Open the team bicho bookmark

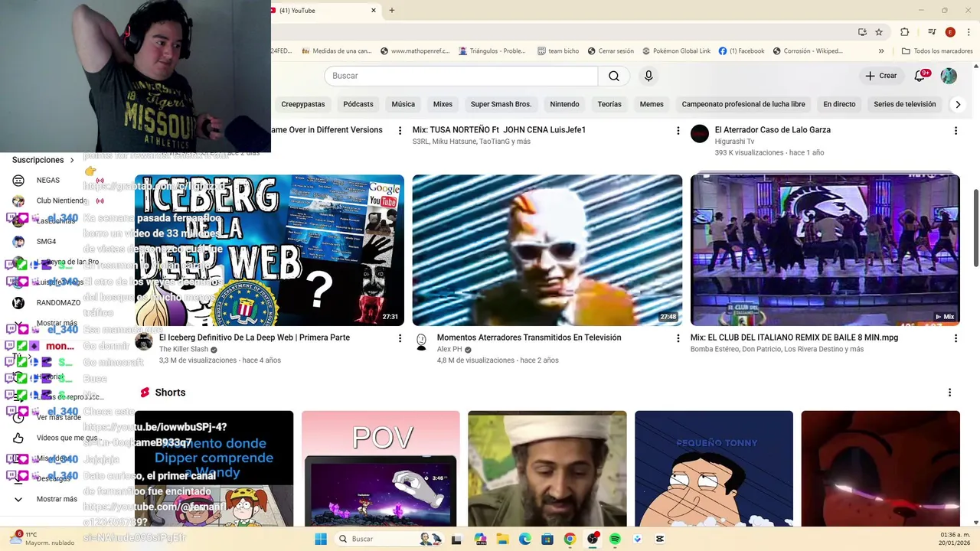click(558, 51)
